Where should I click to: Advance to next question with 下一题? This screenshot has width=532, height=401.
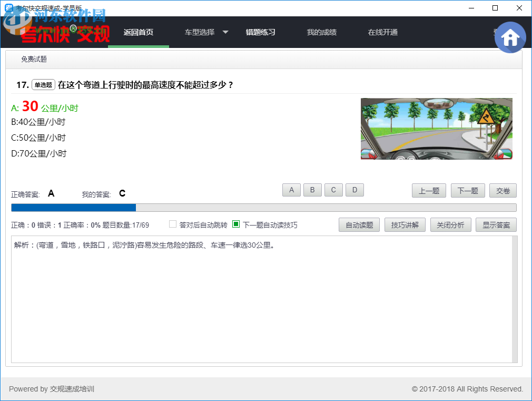pyautogui.click(x=468, y=190)
